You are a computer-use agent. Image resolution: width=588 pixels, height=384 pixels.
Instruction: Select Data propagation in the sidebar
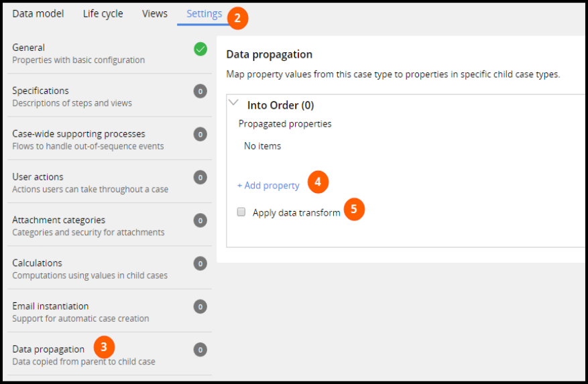click(48, 349)
